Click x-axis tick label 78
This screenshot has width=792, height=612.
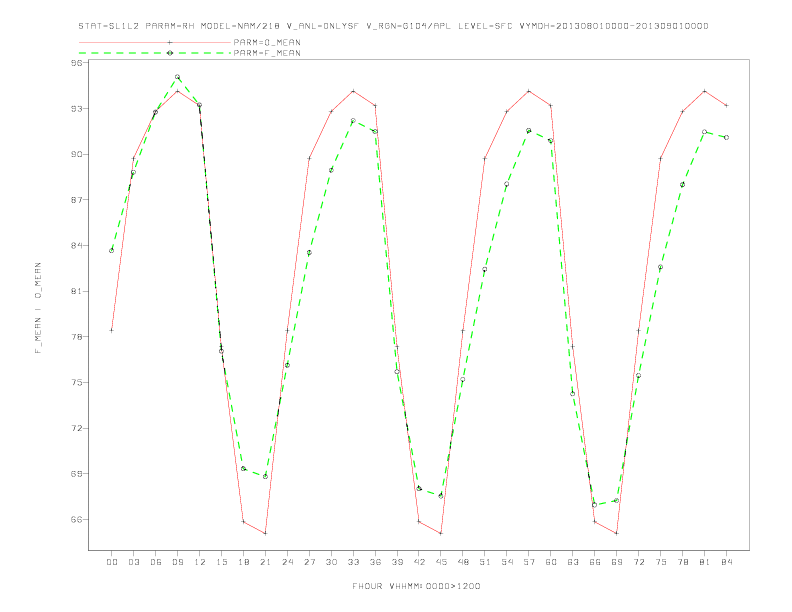pos(683,562)
